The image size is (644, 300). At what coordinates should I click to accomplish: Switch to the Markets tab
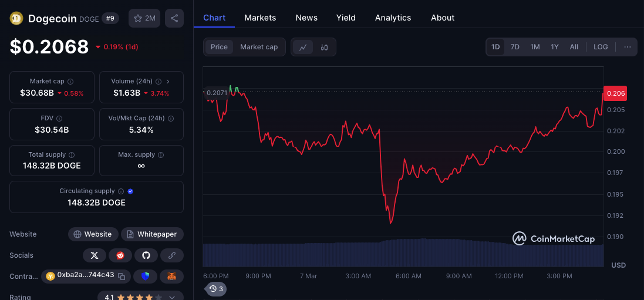click(261, 18)
